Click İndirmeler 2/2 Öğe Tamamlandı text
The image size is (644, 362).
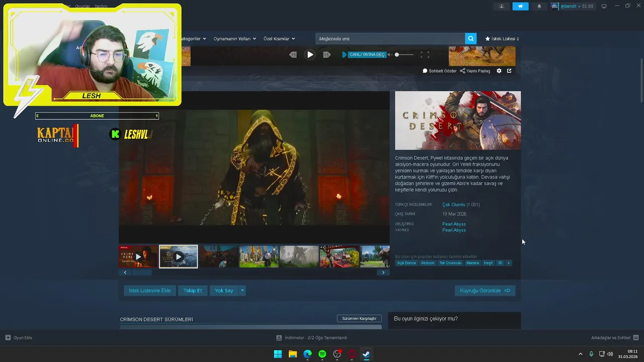(316, 338)
